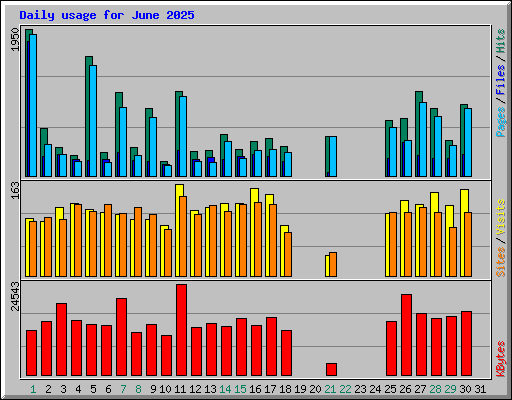Screen dimensions: 512x400
Task: Click day 31 on the x-axis
Action: click(x=480, y=389)
